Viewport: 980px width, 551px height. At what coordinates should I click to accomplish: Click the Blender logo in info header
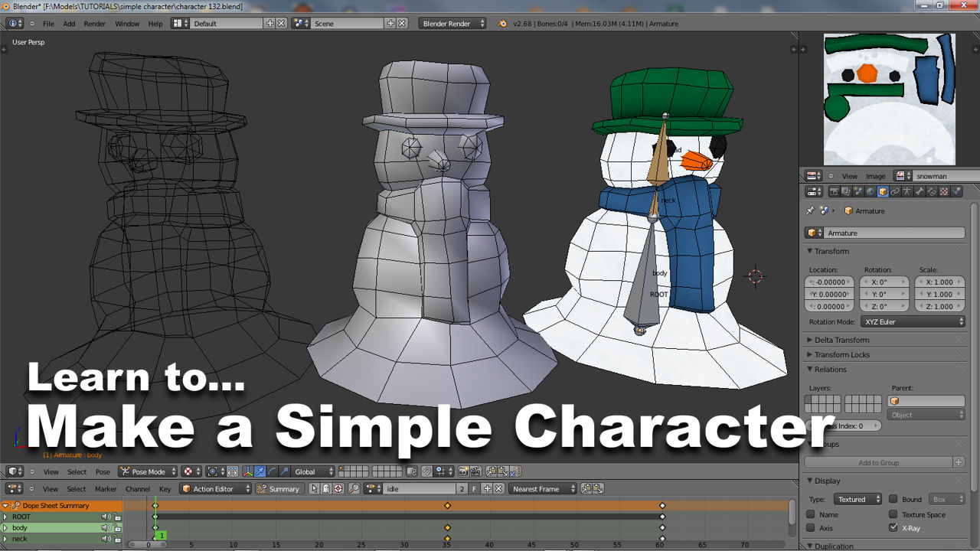[x=502, y=24]
